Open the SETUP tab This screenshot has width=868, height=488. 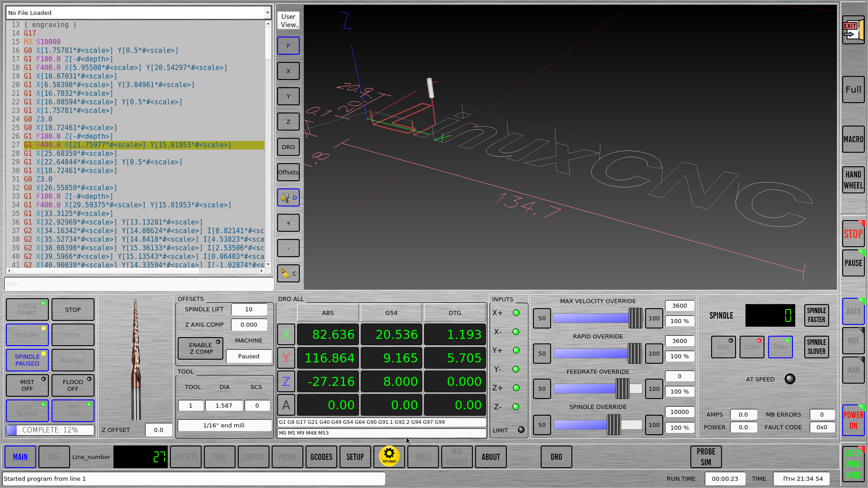[x=355, y=457]
